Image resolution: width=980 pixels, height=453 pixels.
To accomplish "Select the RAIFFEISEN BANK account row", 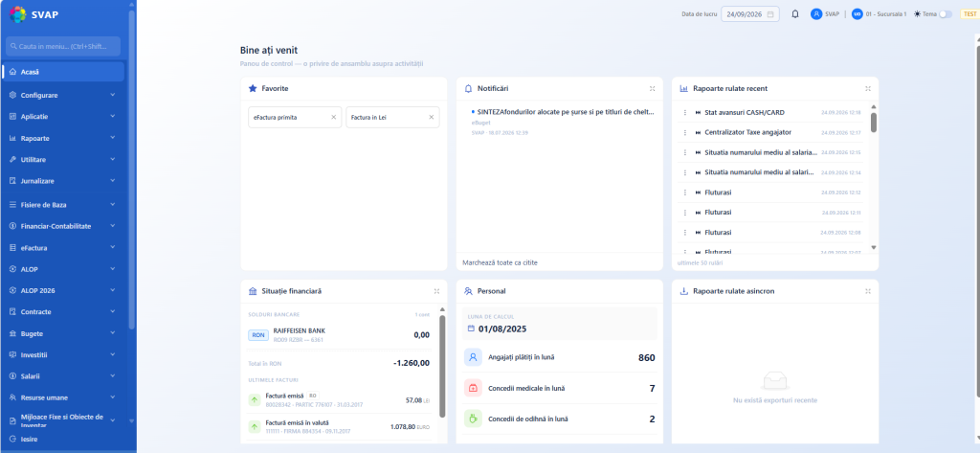I will coord(340,335).
